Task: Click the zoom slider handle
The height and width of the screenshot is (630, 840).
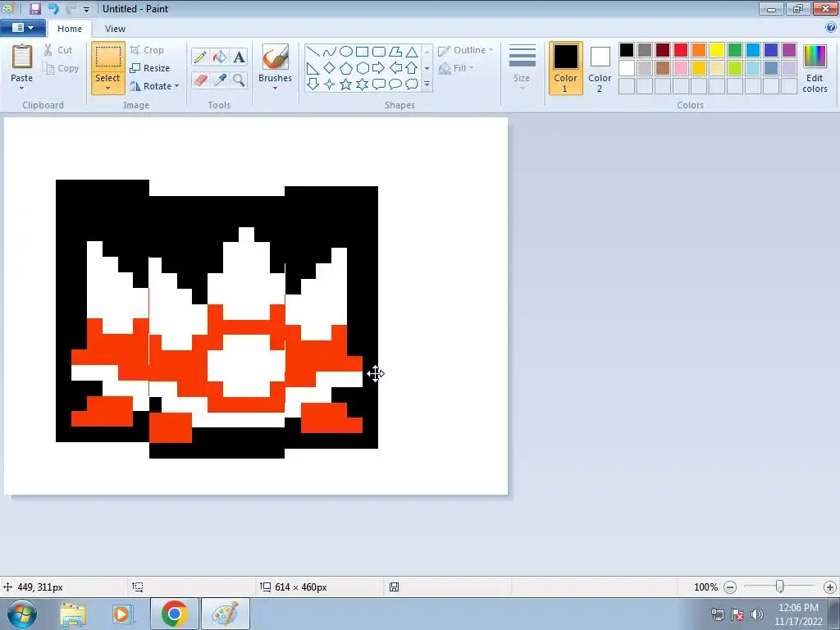Action: [x=780, y=587]
